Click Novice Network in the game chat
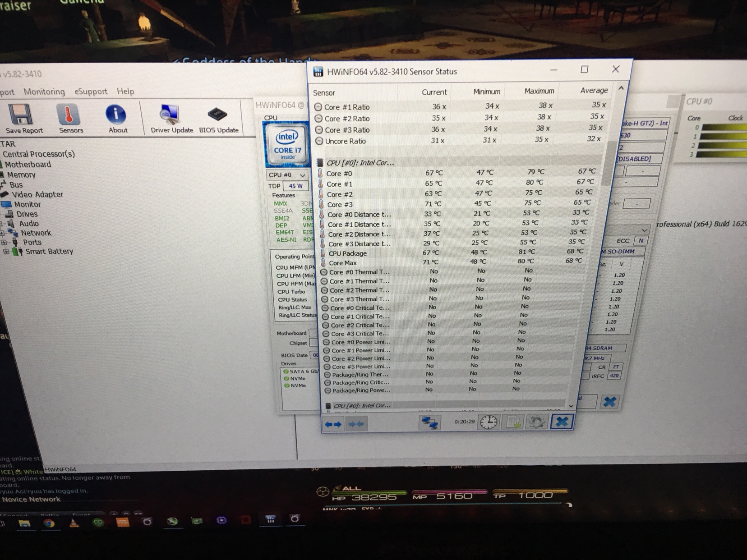The width and height of the screenshot is (747, 560). (31, 500)
